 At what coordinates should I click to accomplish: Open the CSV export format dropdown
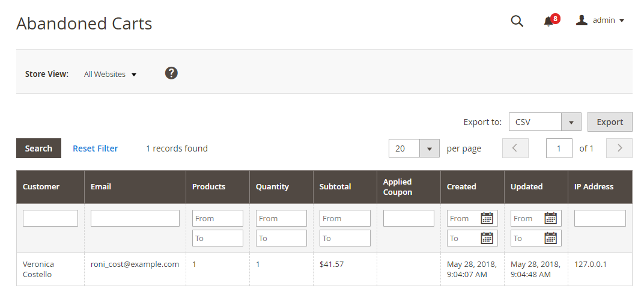pos(544,122)
